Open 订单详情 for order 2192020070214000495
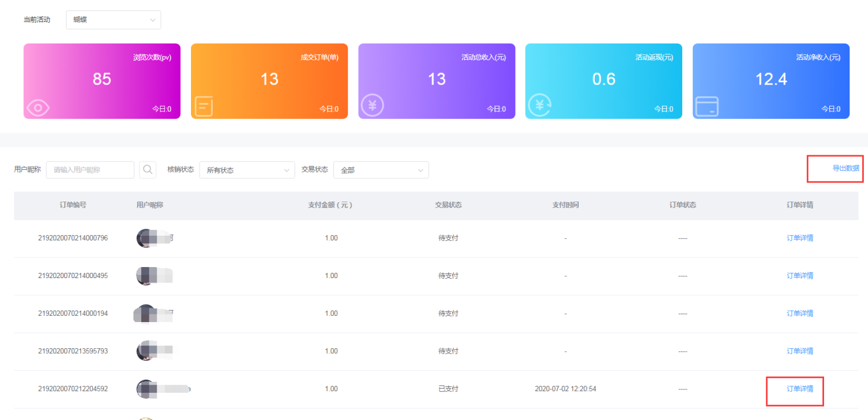This screenshot has width=868, height=420. [800, 276]
